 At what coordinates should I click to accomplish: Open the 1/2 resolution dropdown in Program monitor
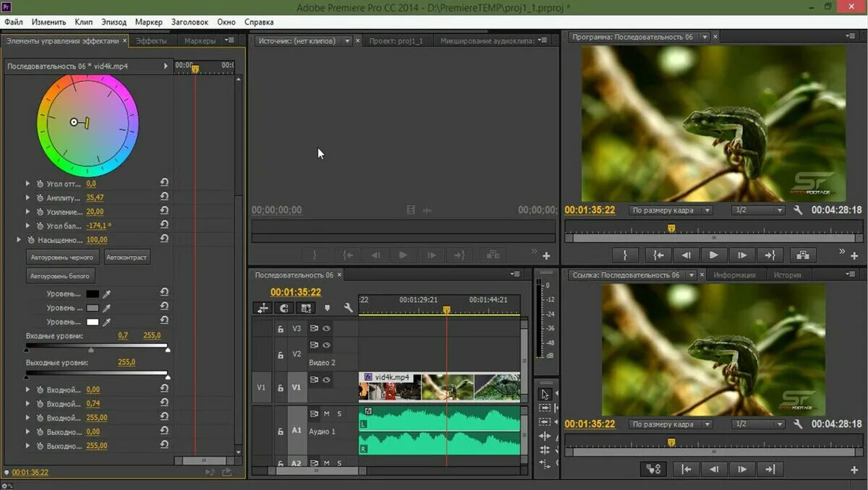click(757, 210)
